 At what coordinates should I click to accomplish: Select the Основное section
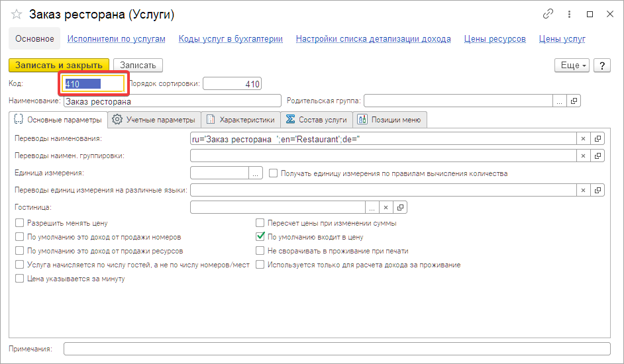[34, 38]
